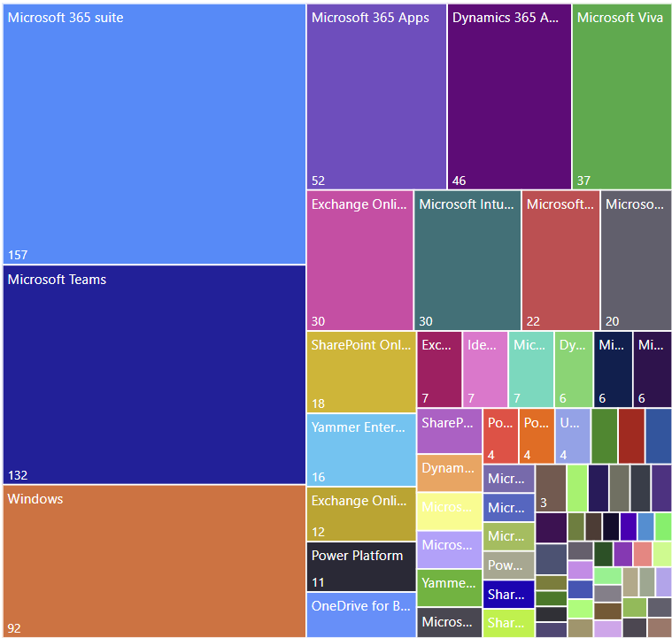Select the brown tile showing 3
Screen dimensions: 672x638
[x=551, y=488]
